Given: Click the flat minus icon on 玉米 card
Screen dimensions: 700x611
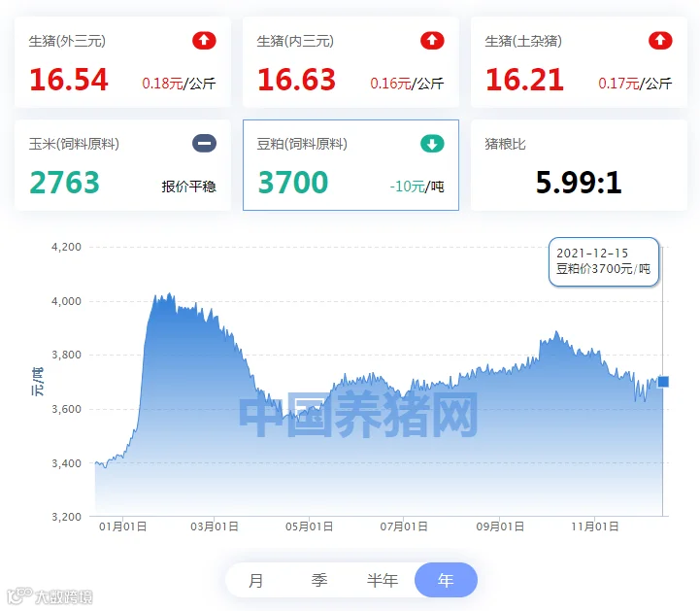Looking at the screenshot, I should [204, 144].
